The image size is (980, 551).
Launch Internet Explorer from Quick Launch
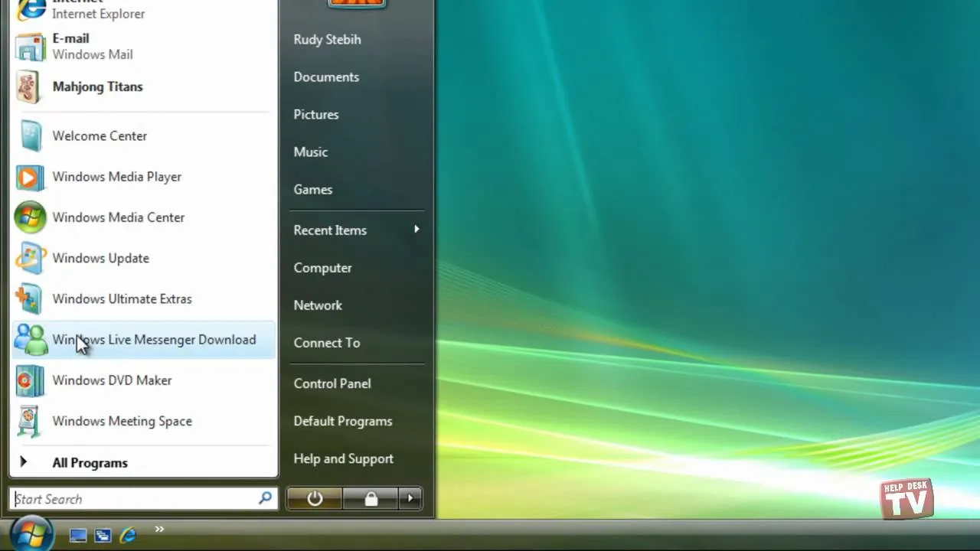[x=128, y=535]
